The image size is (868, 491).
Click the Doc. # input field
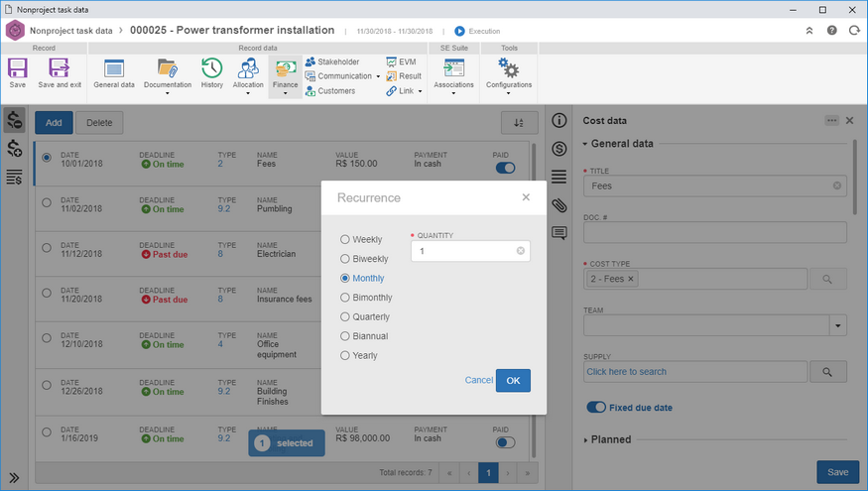714,232
